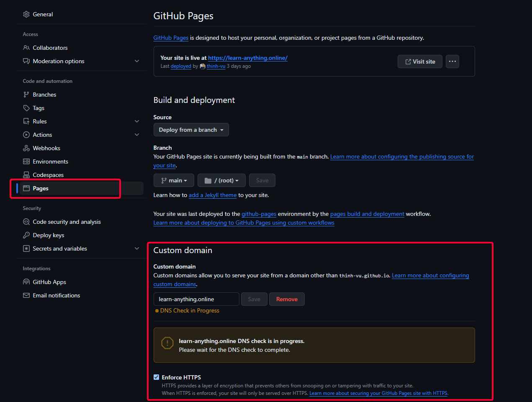This screenshot has height=402, width=532.
Task: Open the Webhooks settings icon
Action: (x=26, y=148)
